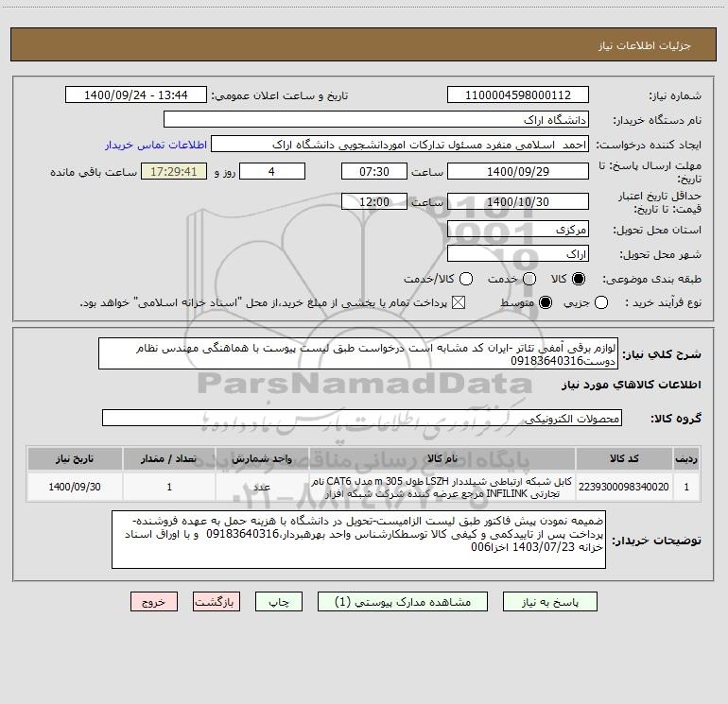The width and height of the screenshot is (728, 704).
Task: Click the announcement date field 1400/09/24 - 13:44
Action: pos(136,95)
